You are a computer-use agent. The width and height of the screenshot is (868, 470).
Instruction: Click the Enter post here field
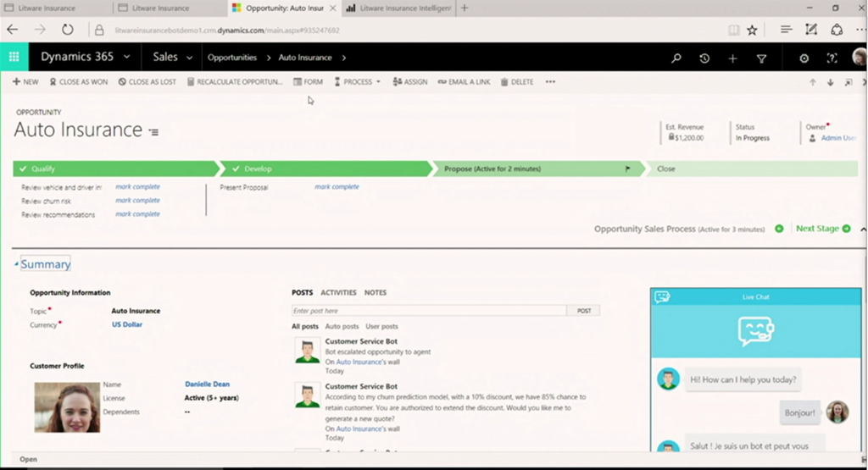click(428, 311)
